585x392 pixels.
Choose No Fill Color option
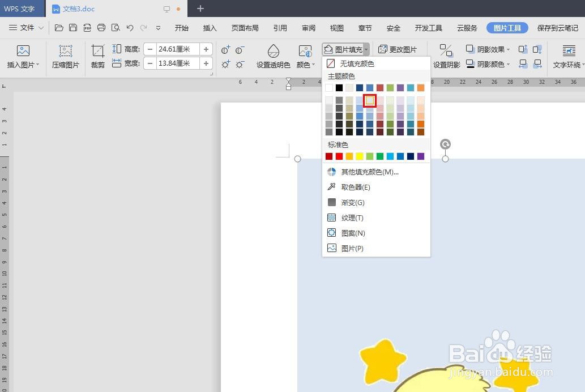click(376, 63)
